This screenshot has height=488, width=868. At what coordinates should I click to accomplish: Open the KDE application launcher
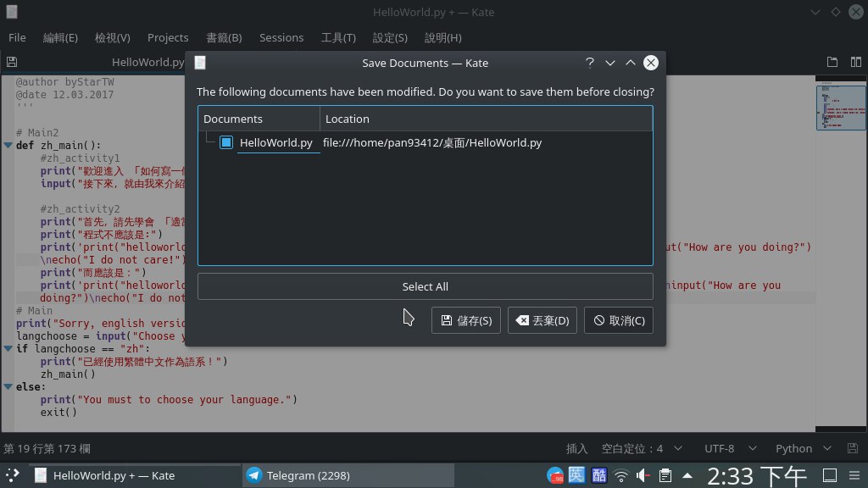(x=12, y=475)
